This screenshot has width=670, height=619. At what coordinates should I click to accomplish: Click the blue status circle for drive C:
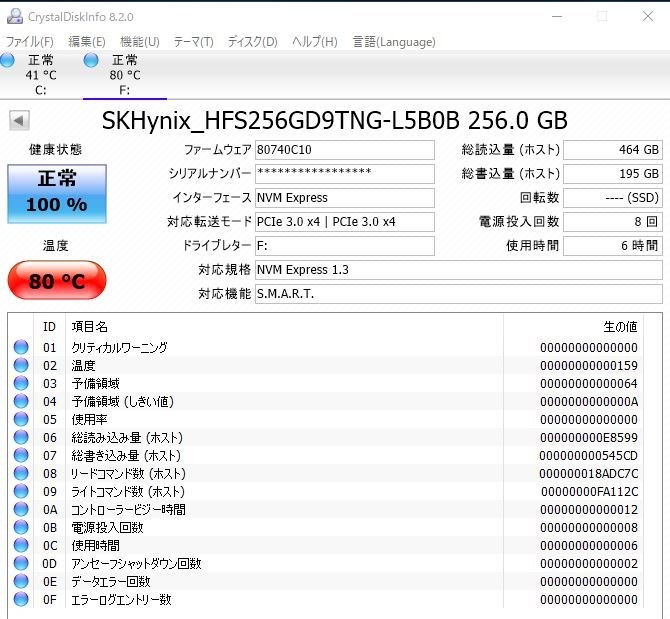point(7,60)
